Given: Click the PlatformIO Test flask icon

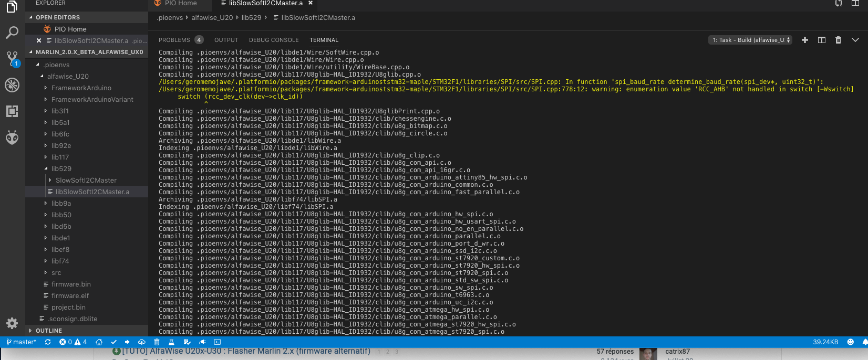Looking at the screenshot, I should [x=171, y=342].
